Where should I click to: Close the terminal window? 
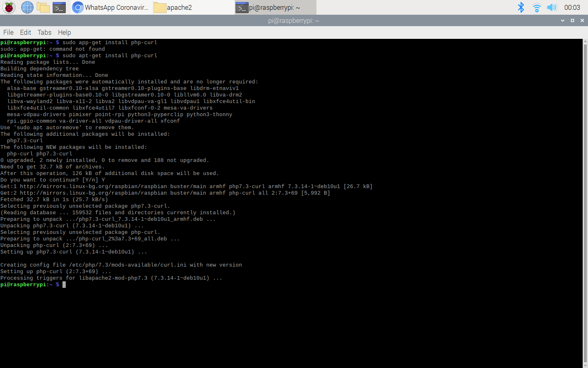[x=582, y=20]
